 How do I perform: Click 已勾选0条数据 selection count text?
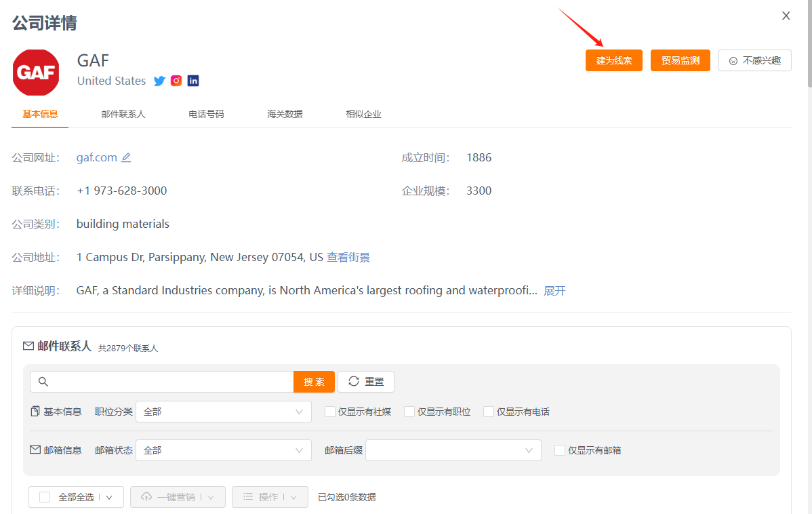pos(346,498)
